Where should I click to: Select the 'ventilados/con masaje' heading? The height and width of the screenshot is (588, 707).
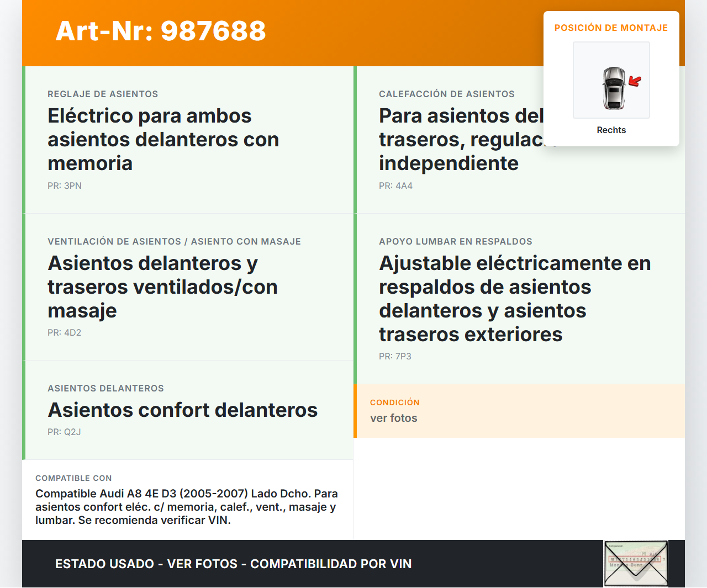[162, 287]
